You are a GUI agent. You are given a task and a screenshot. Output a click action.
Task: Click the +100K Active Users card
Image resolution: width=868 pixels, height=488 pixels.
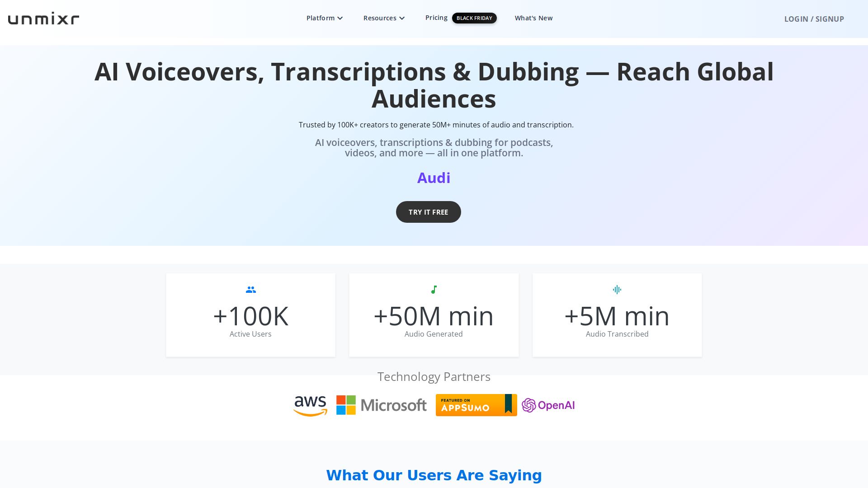click(x=250, y=315)
